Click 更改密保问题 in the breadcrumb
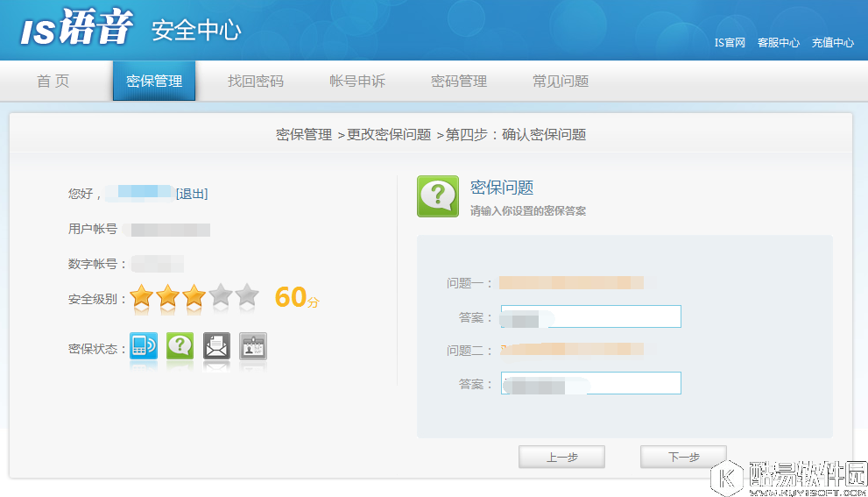The width and height of the screenshot is (868, 497). pyautogui.click(x=389, y=135)
